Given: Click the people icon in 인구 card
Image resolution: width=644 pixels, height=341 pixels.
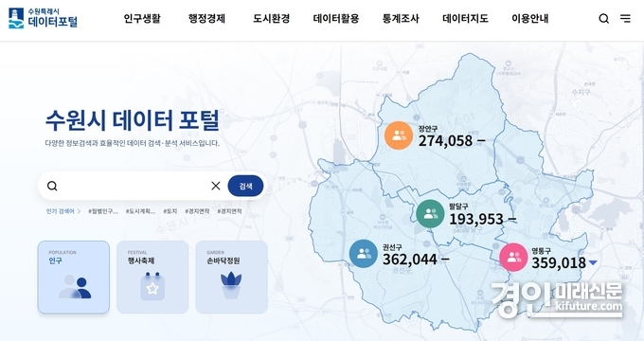Looking at the screenshot, I should (75, 286).
